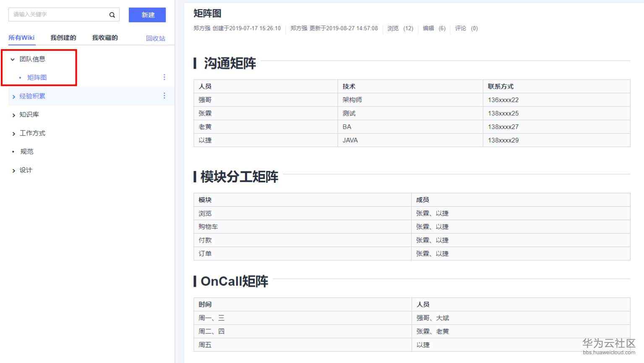Select 知识库 in the wiki tree

[29, 114]
